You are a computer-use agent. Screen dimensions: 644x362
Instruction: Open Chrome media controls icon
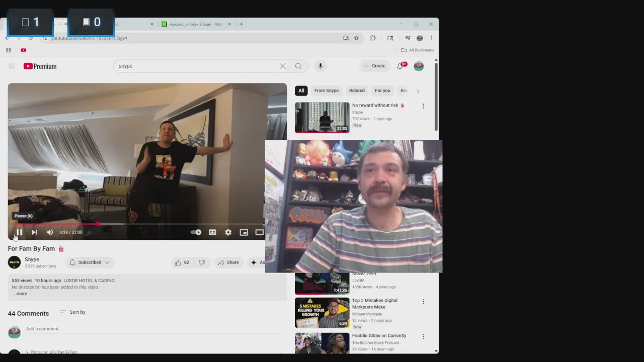407,38
